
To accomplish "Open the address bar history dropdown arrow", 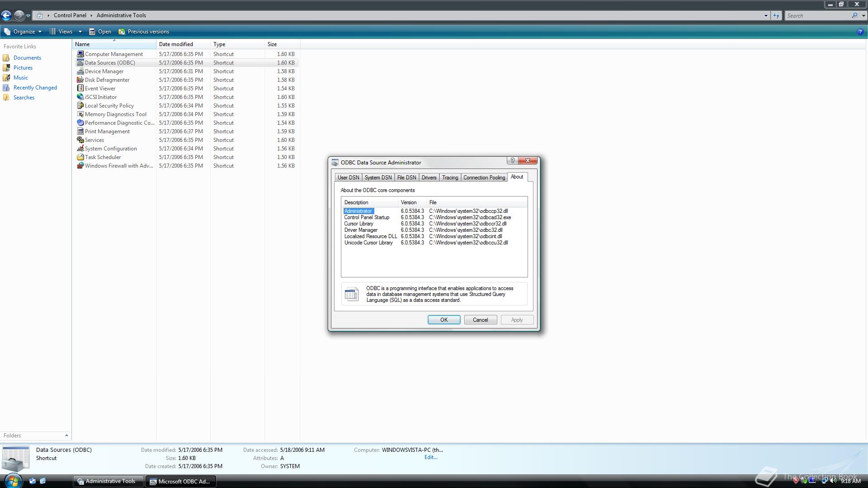I will [x=766, y=15].
